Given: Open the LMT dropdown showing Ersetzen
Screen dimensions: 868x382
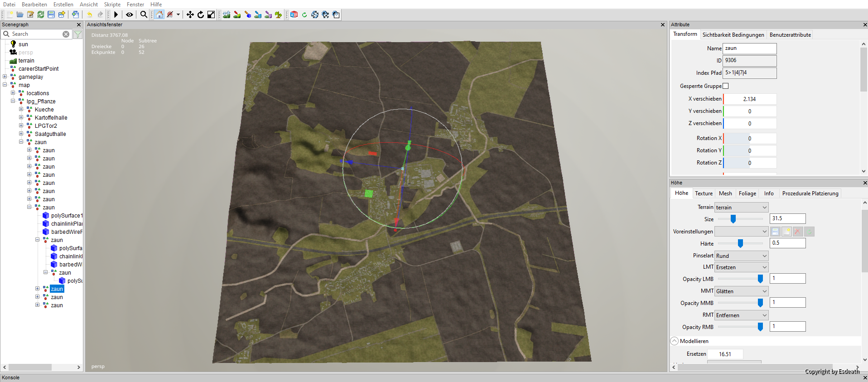Looking at the screenshot, I should tap(741, 267).
